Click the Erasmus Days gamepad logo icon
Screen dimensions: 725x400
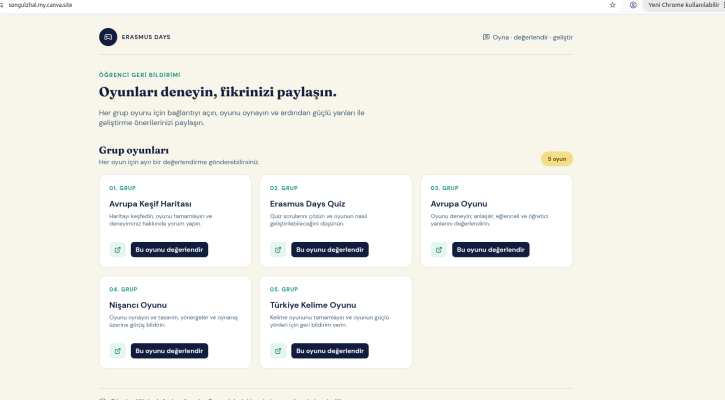tap(108, 37)
